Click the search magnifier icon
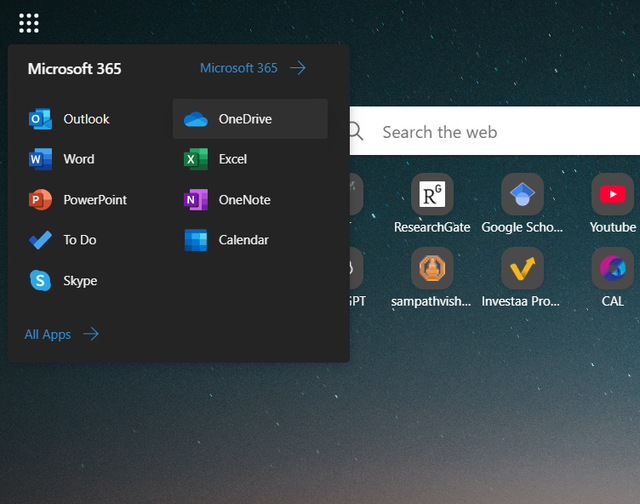Viewport: 640px width, 504px height. click(356, 131)
